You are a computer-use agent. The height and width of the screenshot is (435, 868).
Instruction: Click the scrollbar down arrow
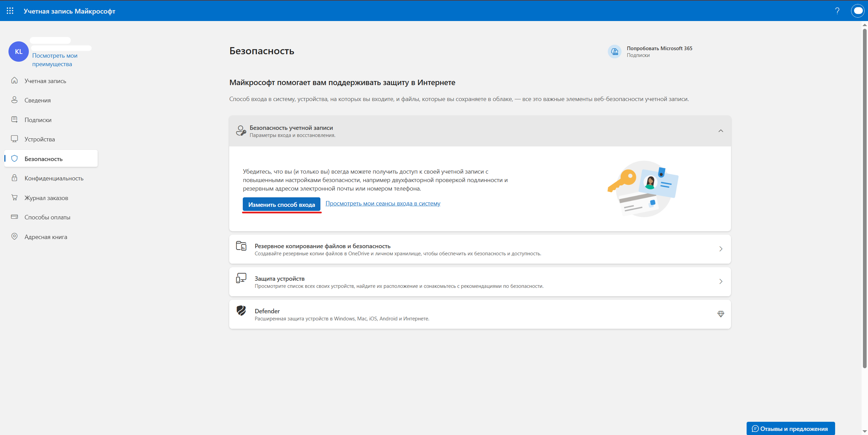(x=865, y=431)
